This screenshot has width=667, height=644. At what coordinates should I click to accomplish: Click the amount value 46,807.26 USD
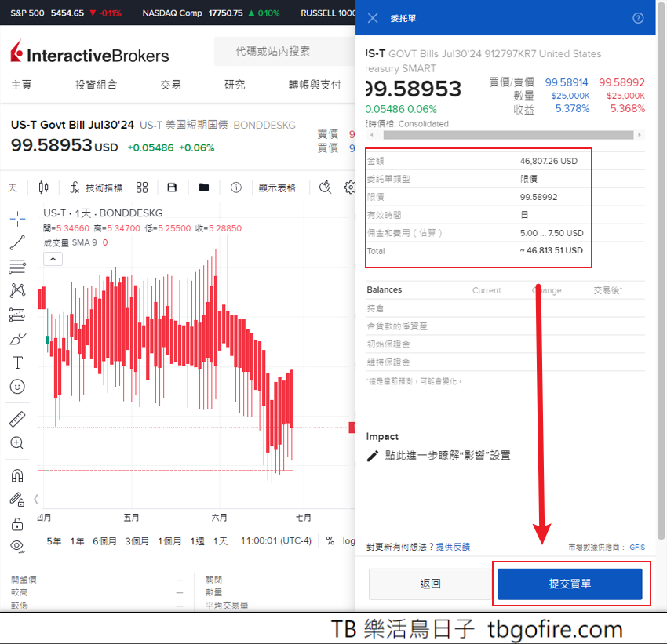click(x=549, y=161)
